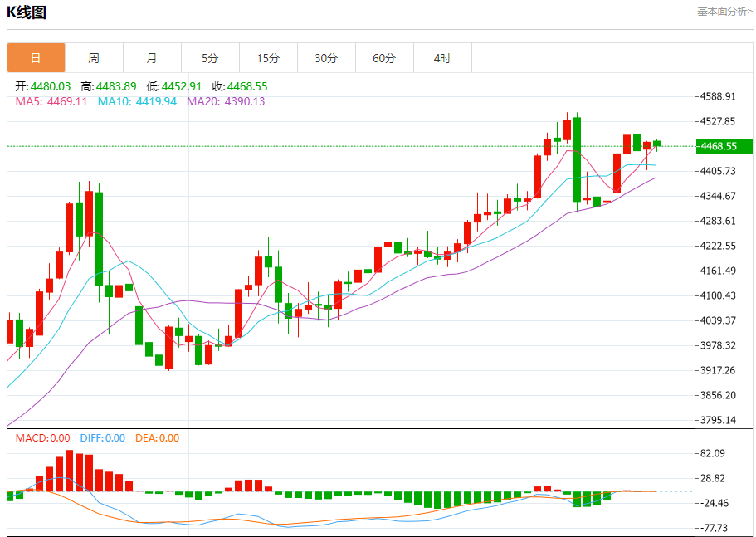Image resolution: width=756 pixels, height=537 pixels.
Task: Click the latest green candlestick on chart
Action: (656, 144)
